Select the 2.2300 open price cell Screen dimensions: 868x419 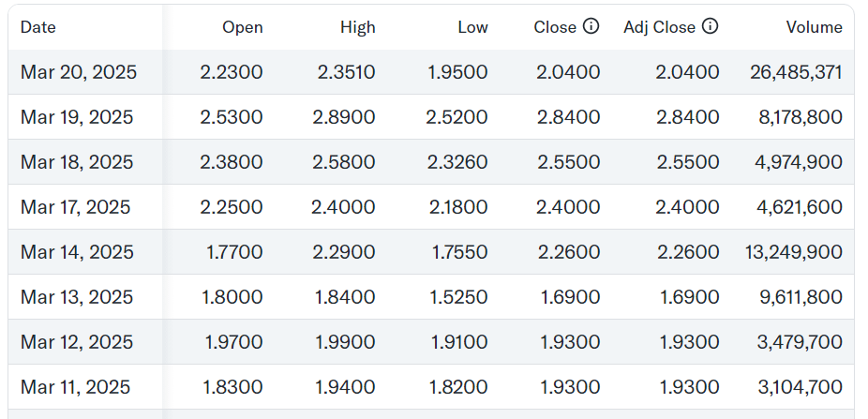(232, 72)
